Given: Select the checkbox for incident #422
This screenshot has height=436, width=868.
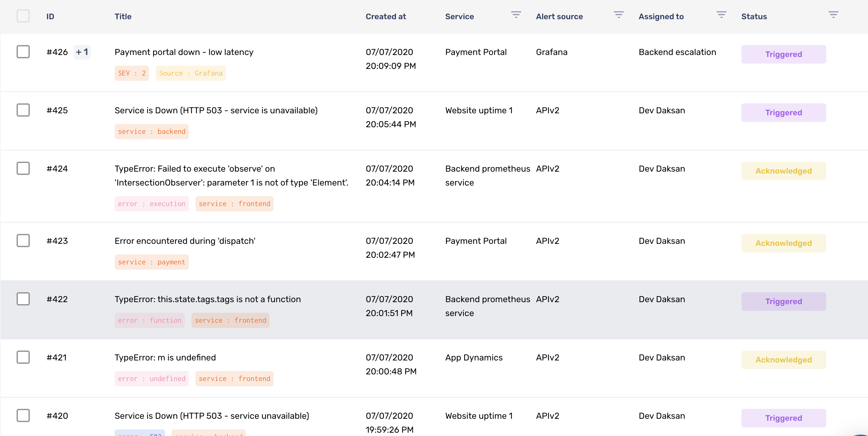Looking at the screenshot, I should (x=23, y=299).
